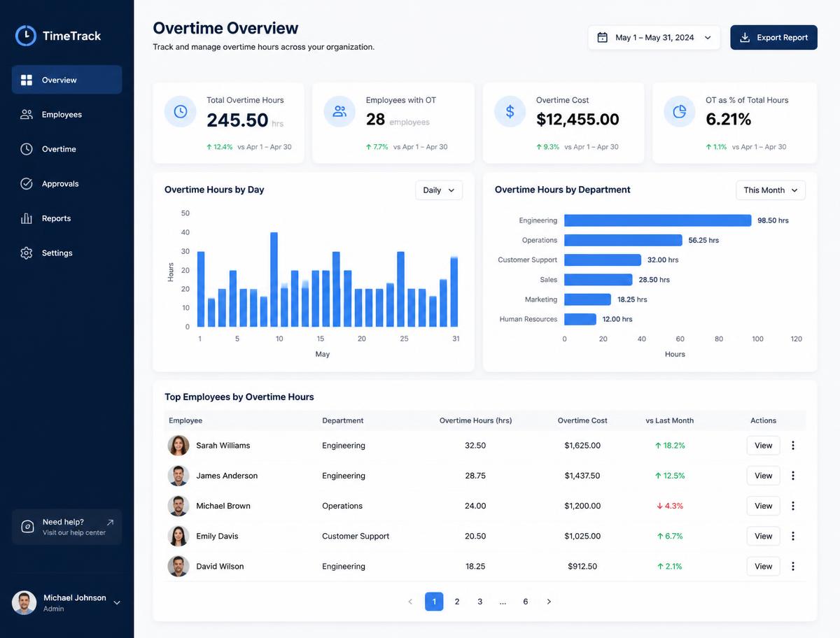
Task: Select the Employees people icon in sidebar
Action: [x=27, y=114]
